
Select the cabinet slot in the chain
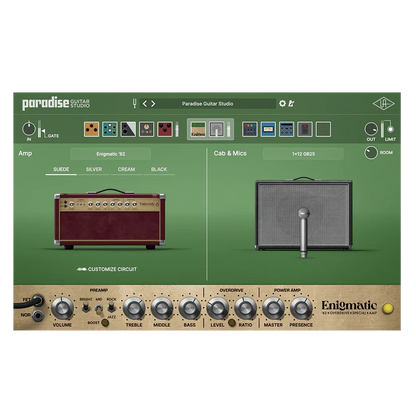[x=217, y=129]
